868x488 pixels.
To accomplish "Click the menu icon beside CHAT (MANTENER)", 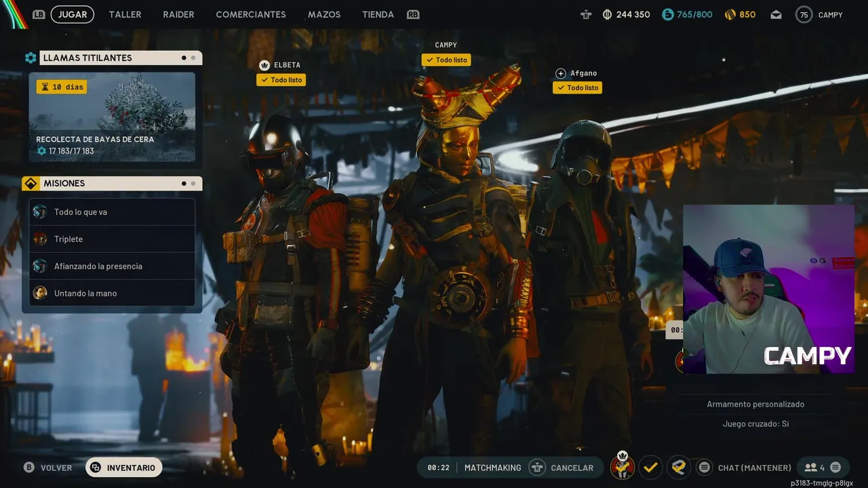I will [x=705, y=467].
